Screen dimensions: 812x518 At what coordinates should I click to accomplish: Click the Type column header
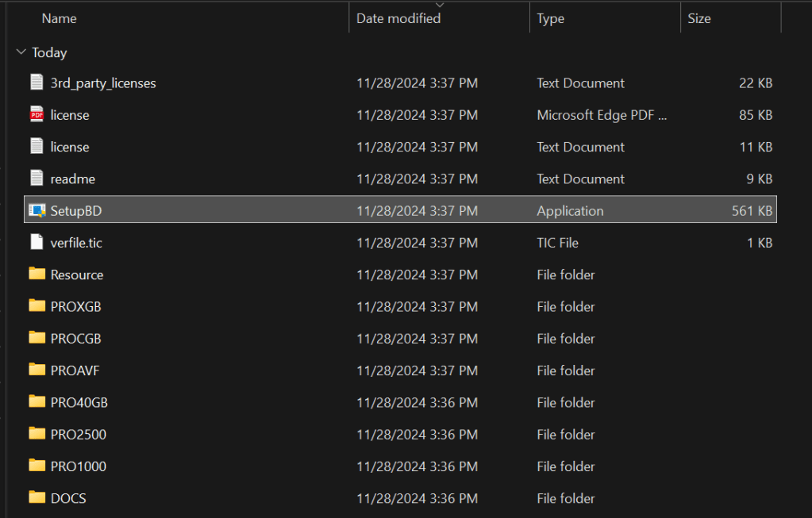[x=551, y=18]
